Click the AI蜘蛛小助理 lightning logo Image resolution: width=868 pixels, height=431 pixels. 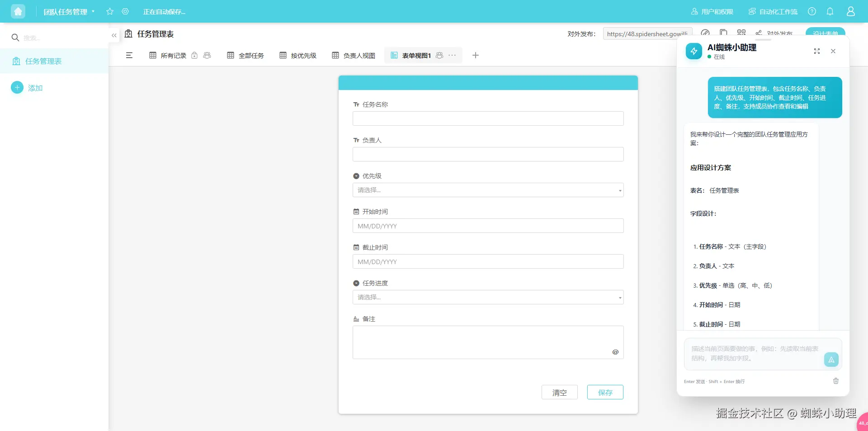tap(694, 51)
